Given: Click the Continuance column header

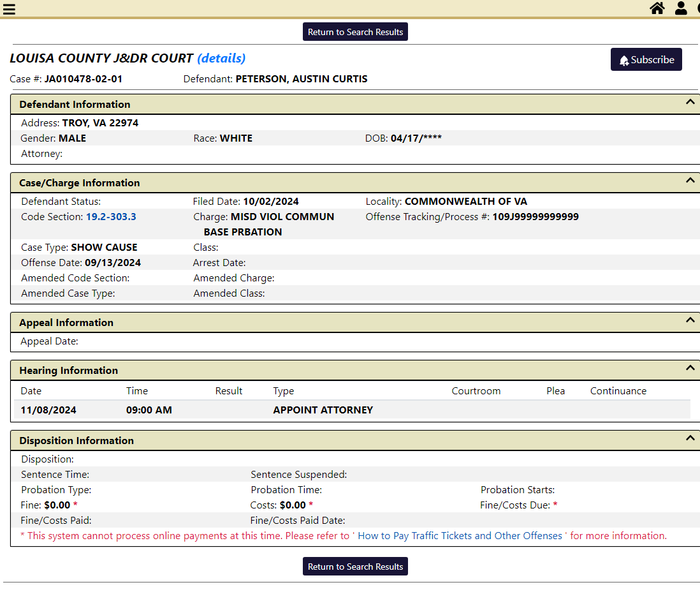Looking at the screenshot, I should [618, 391].
